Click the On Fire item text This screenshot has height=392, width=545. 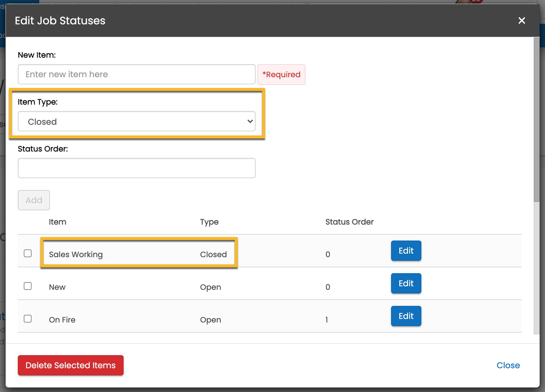coord(62,320)
